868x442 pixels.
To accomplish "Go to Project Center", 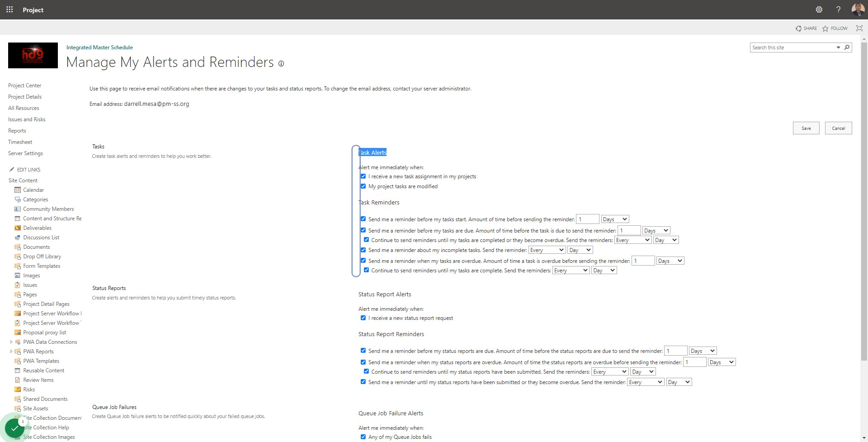I will [24, 86].
